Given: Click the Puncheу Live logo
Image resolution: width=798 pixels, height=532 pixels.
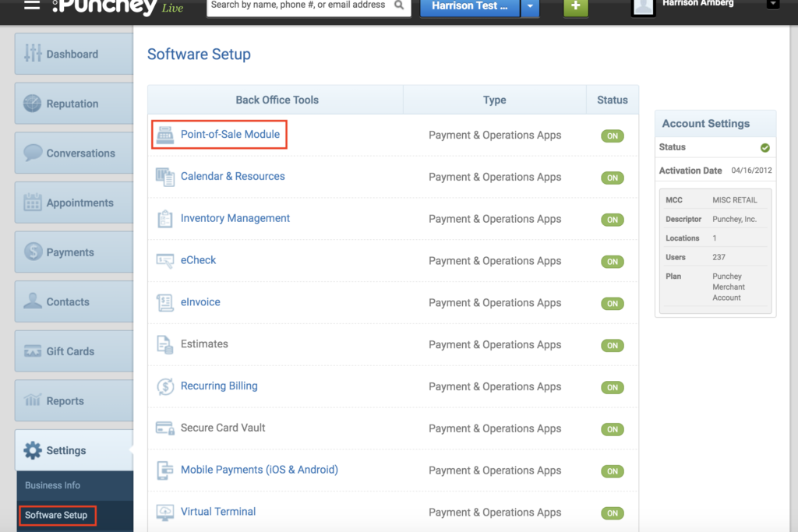Looking at the screenshot, I should tap(118, 6).
